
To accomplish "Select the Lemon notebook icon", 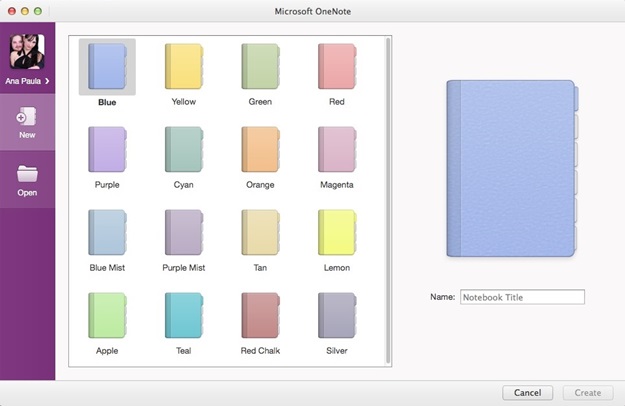I will click(337, 232).
